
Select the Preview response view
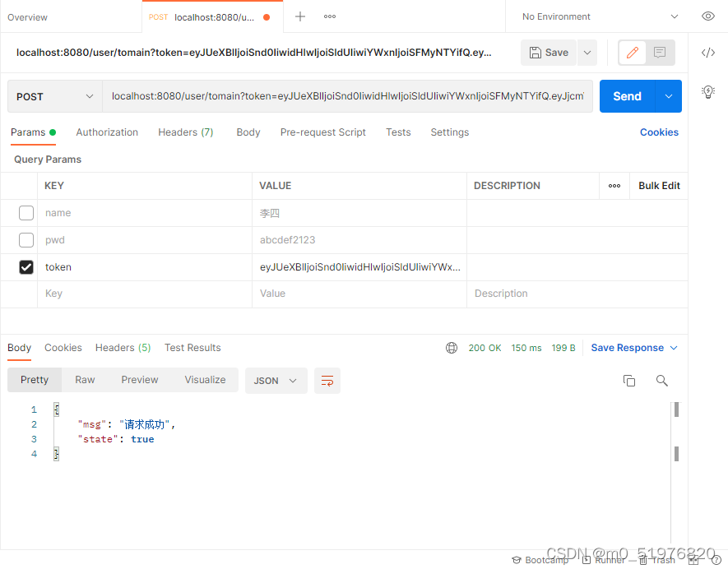click(x=140, y=380)
